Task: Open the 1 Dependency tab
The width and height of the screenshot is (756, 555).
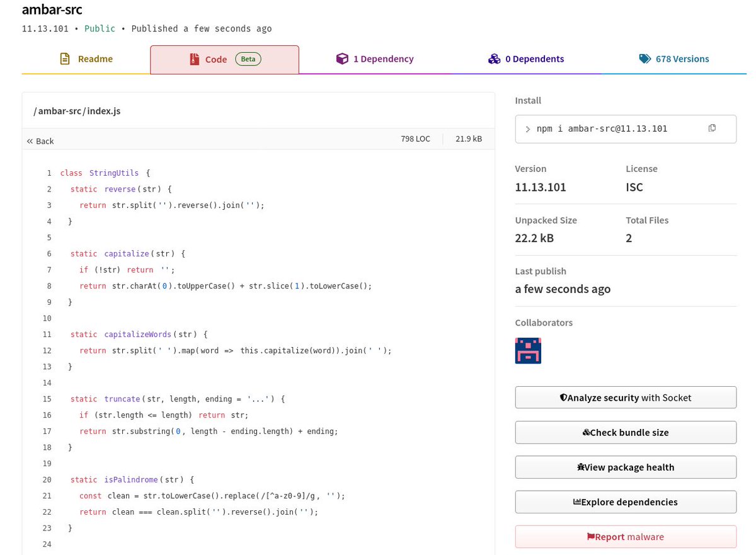Action: click(x=374, y=59)
